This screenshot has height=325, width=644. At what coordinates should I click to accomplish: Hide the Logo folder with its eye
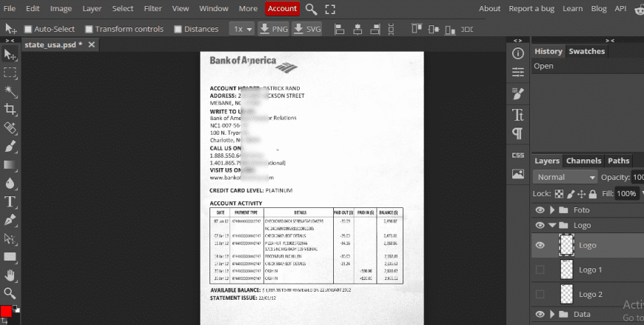(540, 225)
